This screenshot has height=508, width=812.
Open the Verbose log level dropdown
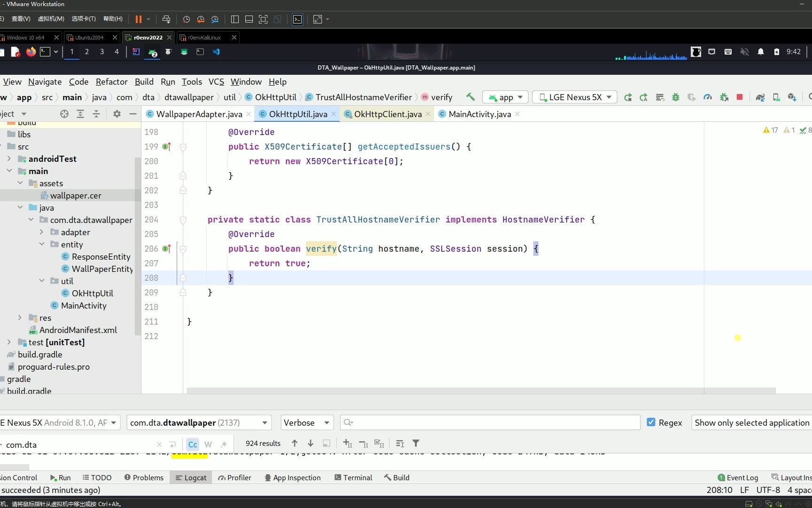(307, 422)
